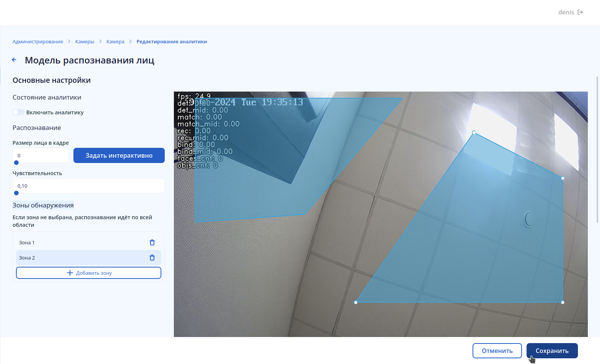Click the Редактирование аналитики breadcrumb
Viewport: 600px width, 364px height.
[172, 42]
